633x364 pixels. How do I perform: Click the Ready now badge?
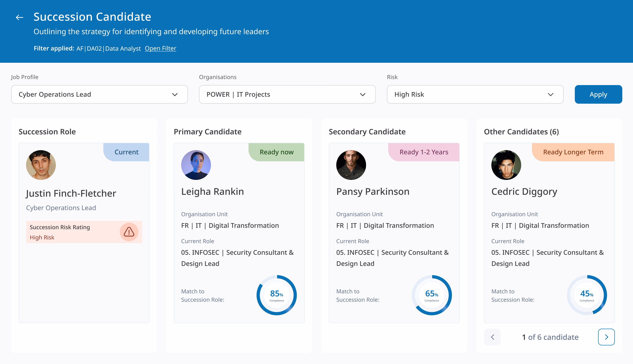276,152
